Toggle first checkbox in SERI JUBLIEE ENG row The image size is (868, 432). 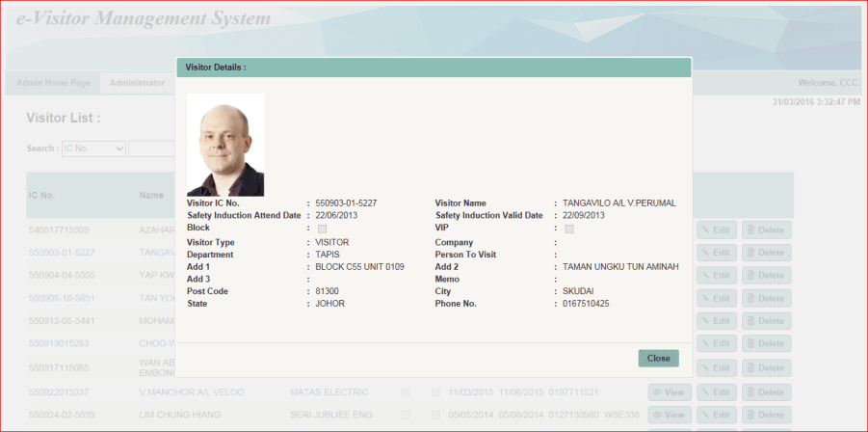407,416
